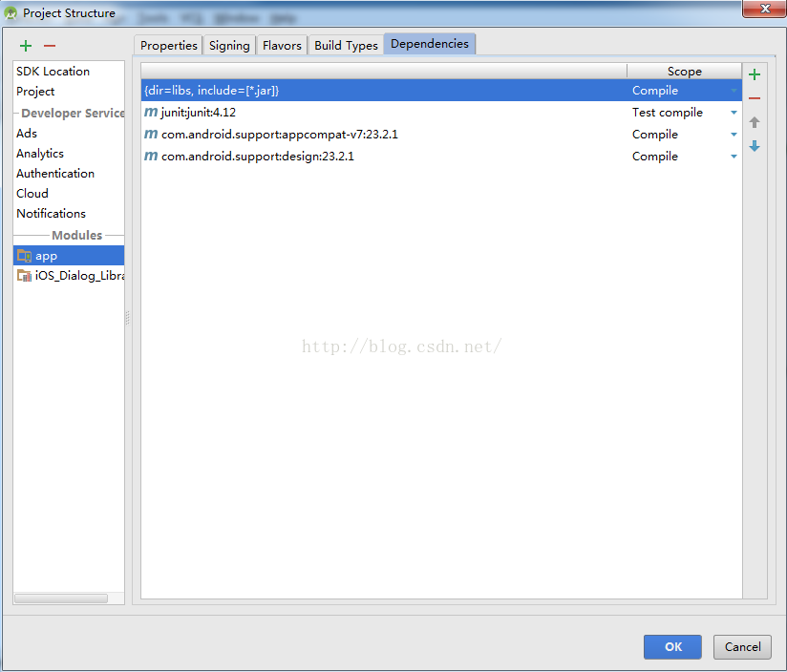
Task: Click the Maven icon beside junit:junit:4.12
Action: (151, 112)
